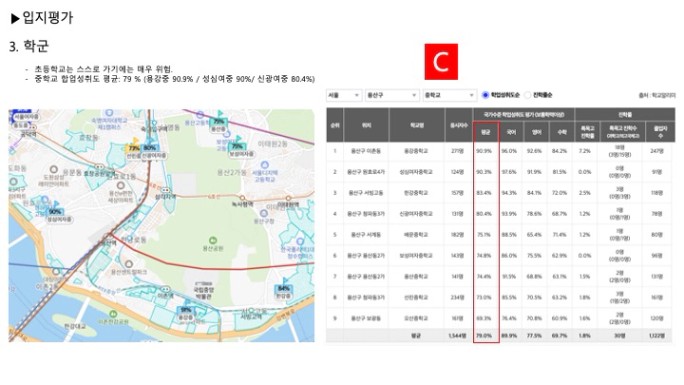Click the 순위 column header
Image resolution: width=684 pixels, height=385 pixels.
click(x=335, y=125)
